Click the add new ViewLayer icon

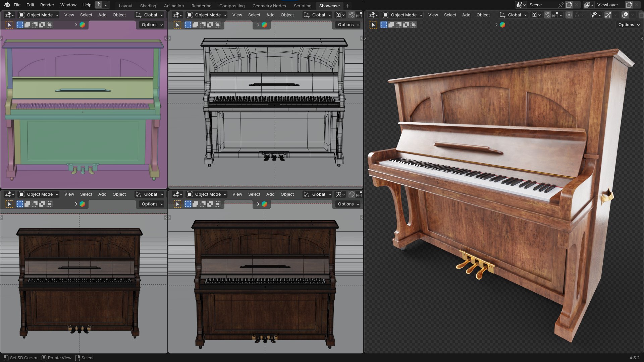629,5
